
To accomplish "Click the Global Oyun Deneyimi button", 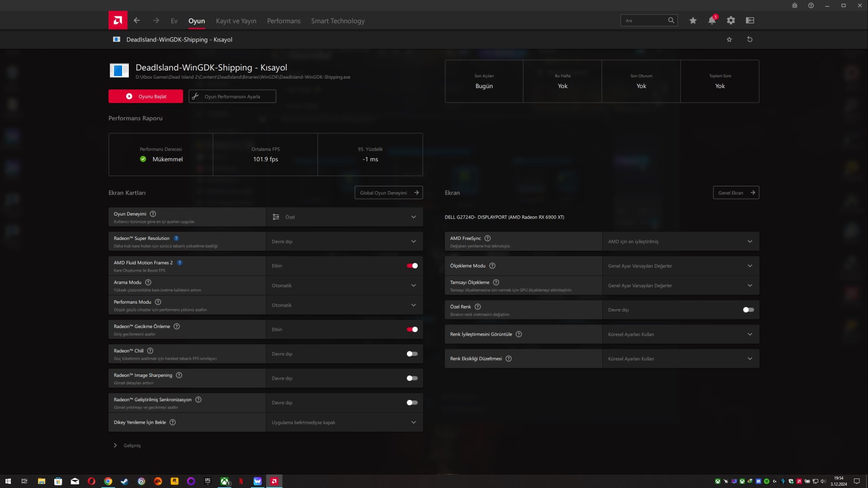I will [x=388, y=192].
